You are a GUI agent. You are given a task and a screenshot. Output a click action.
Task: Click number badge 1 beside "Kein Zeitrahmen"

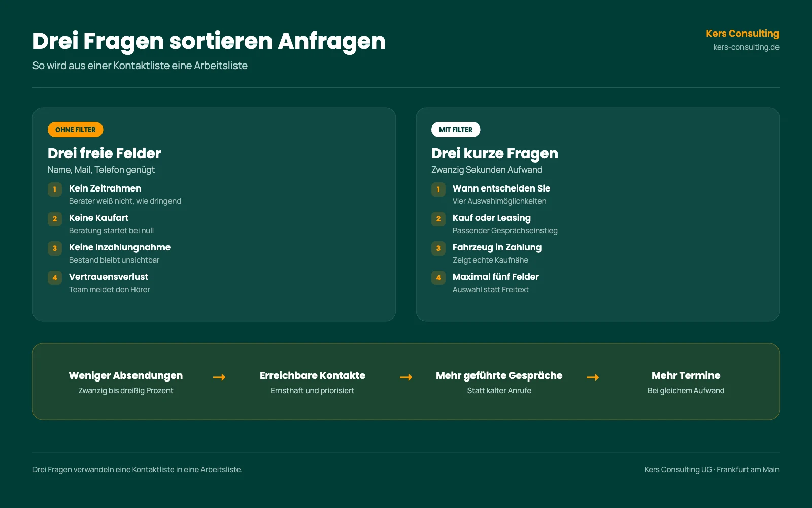pyautogui.click(x=55, y=189)
